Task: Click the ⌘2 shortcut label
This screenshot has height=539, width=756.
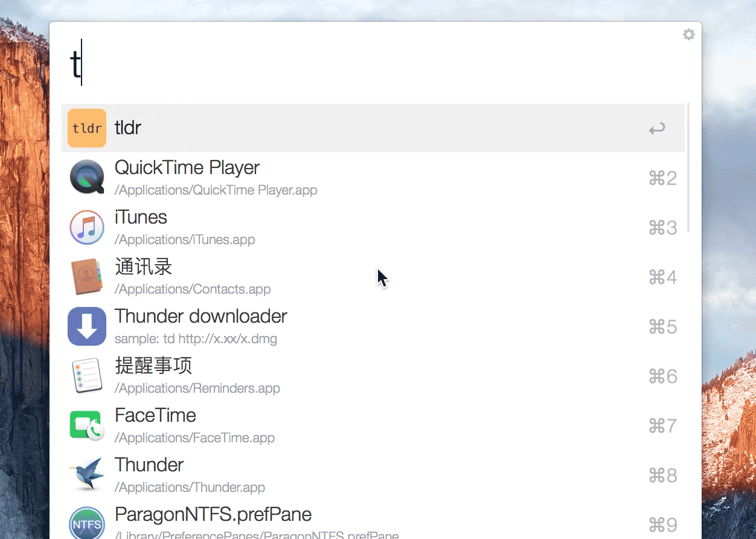Action: [x=662, y=178]
